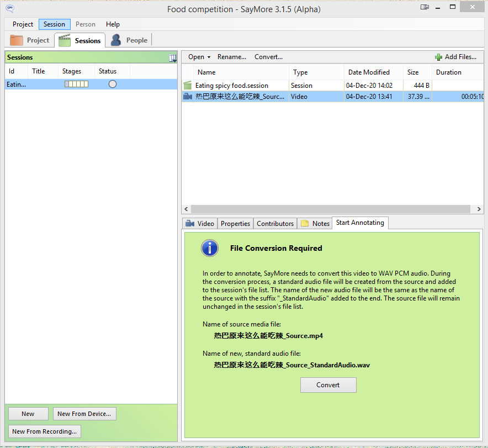Screen dimensions: 488x448
Task: Expand the Open dropdown arrow
Action: [x=209, y=57]
